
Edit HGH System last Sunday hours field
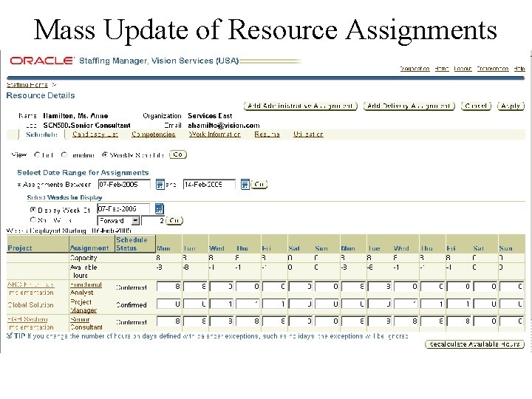coord(512,321)
